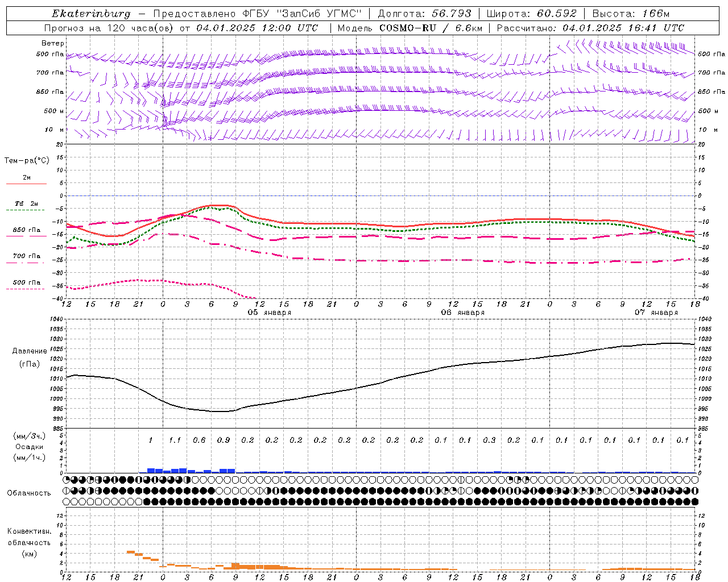Select the 'Предоставлено ФГБУ ЗапСиб УГМС' header text
Screen dimensions: 728x582
(x=258, y=14)
